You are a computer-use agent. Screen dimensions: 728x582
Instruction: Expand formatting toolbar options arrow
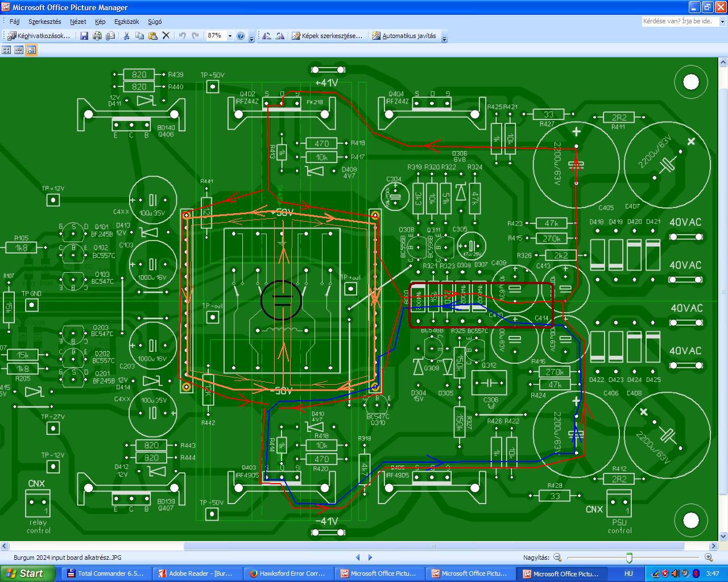click(444, 38)
